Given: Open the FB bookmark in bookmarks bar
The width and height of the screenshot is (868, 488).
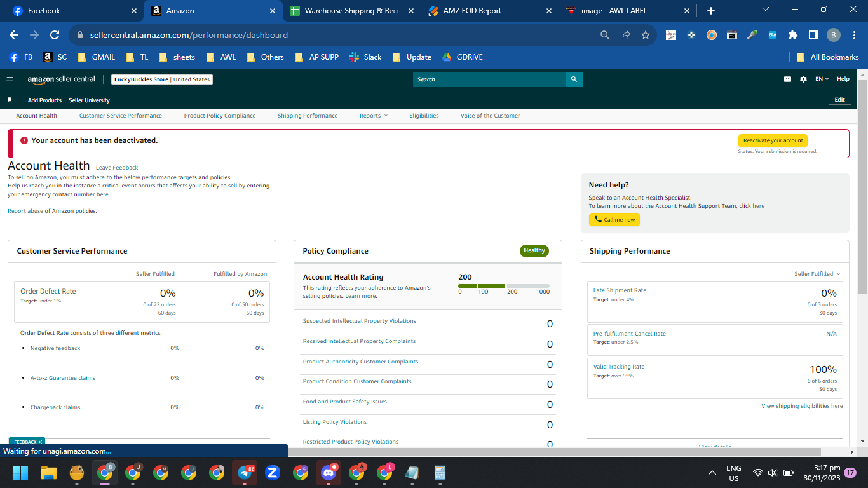Looking at the screenshot, I should pyautogui.click(x=21, y=57).
